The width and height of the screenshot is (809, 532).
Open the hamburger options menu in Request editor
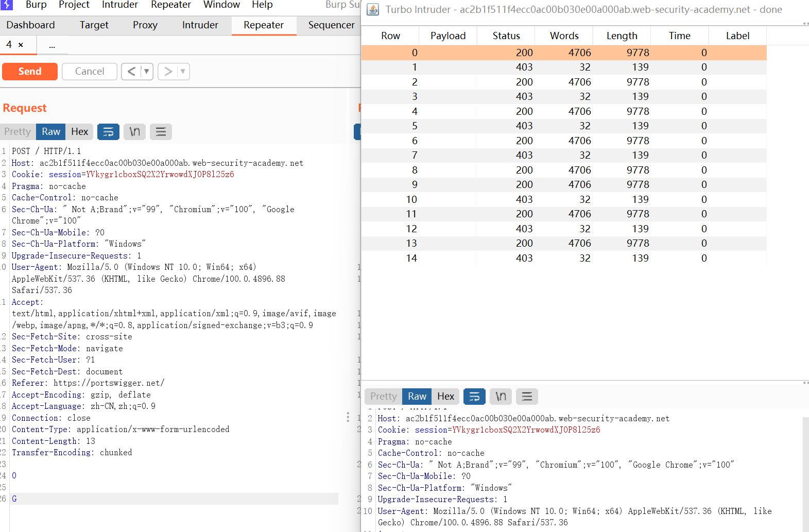(x=161, y=132)
